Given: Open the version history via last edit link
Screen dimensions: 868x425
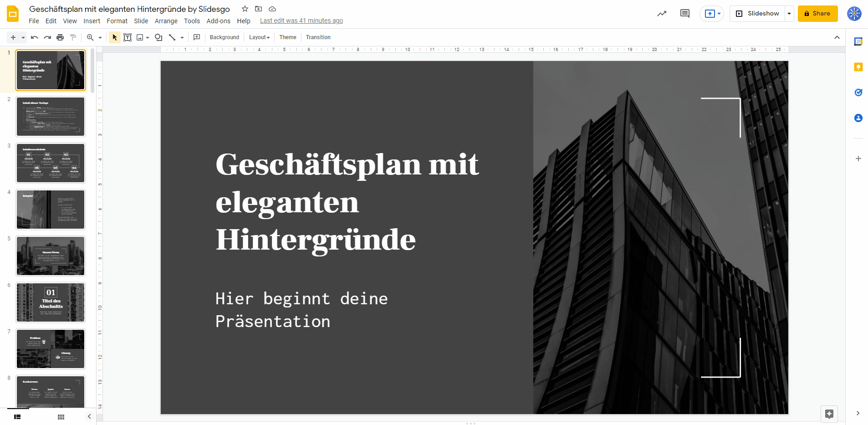Looking at the screenshot, I should 301,20.
